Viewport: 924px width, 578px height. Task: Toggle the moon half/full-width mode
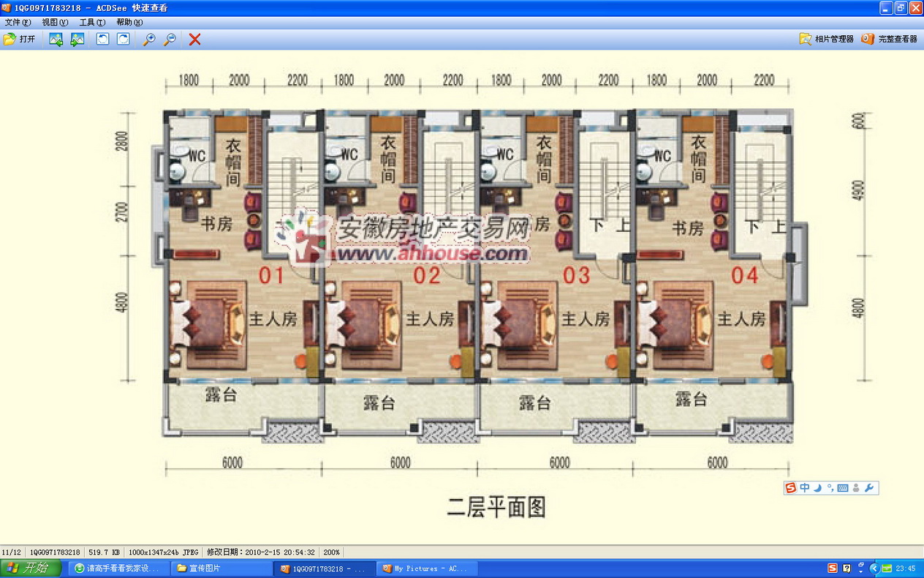point(818,488)
